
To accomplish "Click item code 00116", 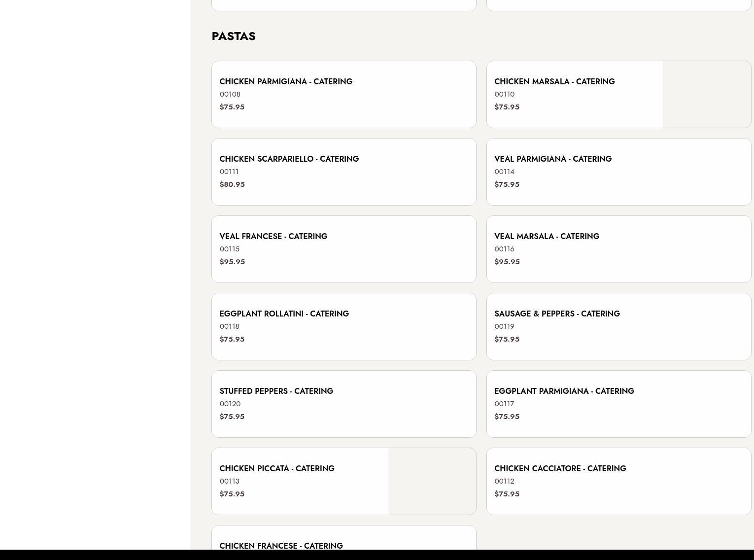I will 505,249.
